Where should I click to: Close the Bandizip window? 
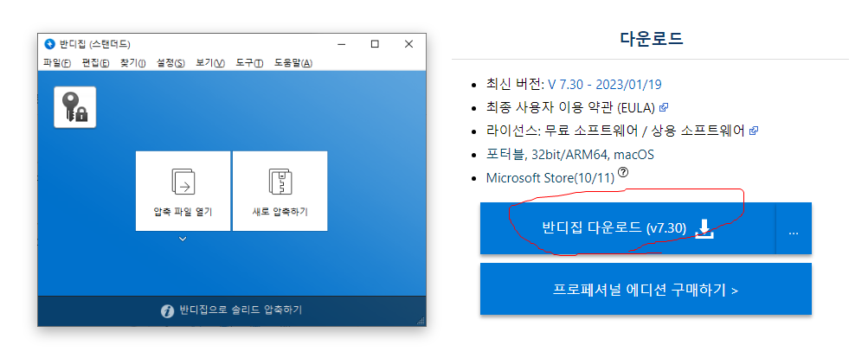408,44
